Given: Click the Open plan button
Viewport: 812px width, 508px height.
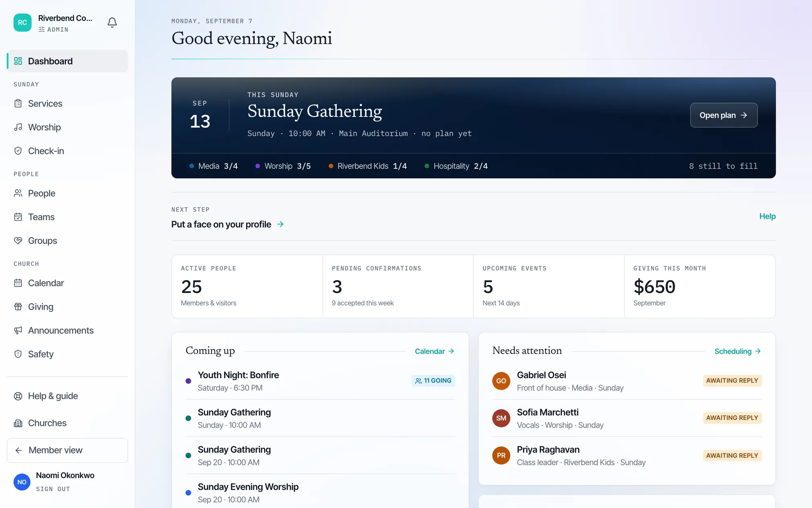Looking at the screenshot, I should coord(724,115).
